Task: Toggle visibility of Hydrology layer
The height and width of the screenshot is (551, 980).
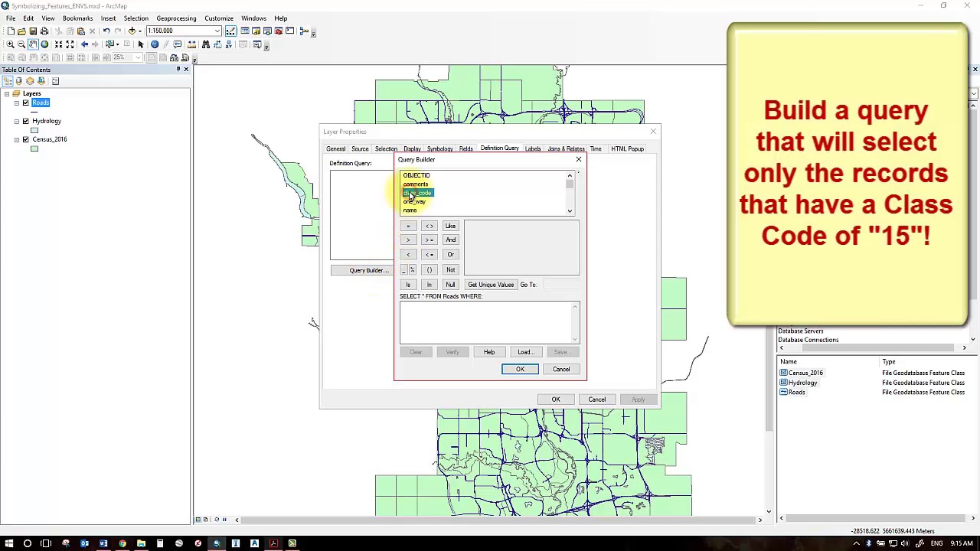Action: click(25, 121)
